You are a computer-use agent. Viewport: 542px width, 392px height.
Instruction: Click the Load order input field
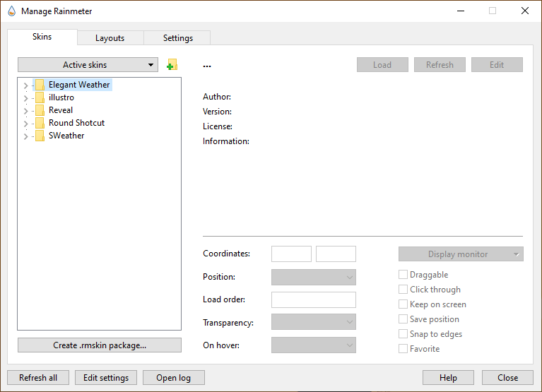coord(313,299)
